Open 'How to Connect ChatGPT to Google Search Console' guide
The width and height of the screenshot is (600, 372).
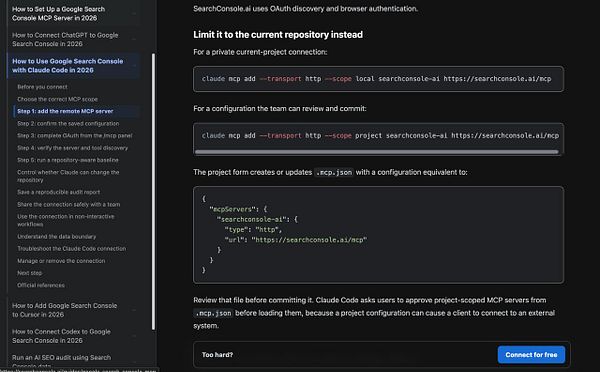coord(65,39)
